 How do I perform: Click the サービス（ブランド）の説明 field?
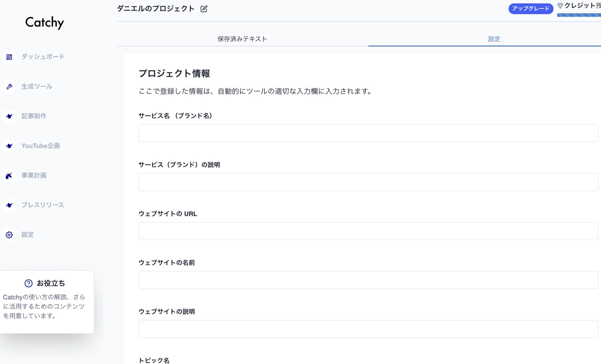click(x=368, y=182)
